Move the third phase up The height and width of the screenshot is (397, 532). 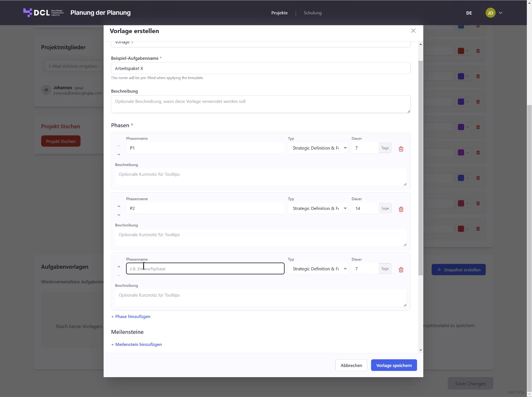[119, 267]
